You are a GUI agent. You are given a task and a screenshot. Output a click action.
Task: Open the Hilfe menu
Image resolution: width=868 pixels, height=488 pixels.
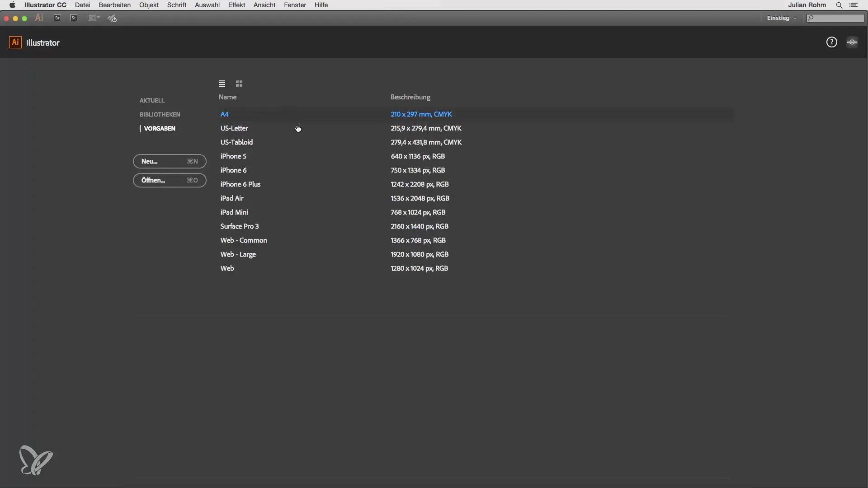(321, 5)
